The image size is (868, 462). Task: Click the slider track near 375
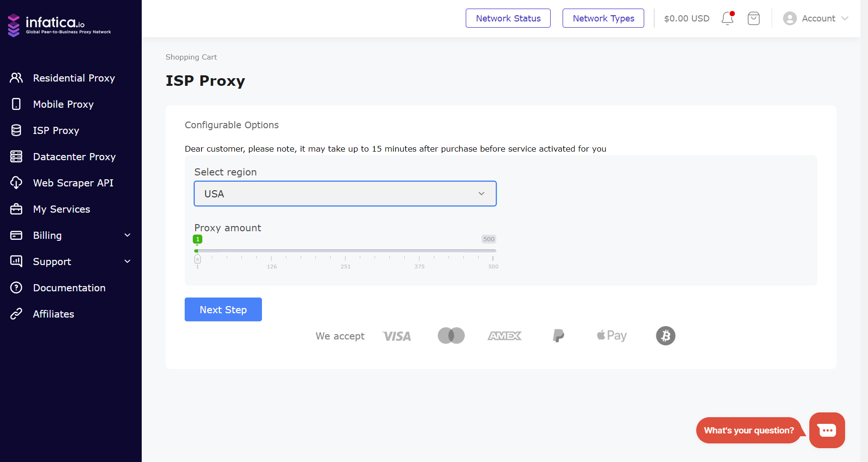419,250
